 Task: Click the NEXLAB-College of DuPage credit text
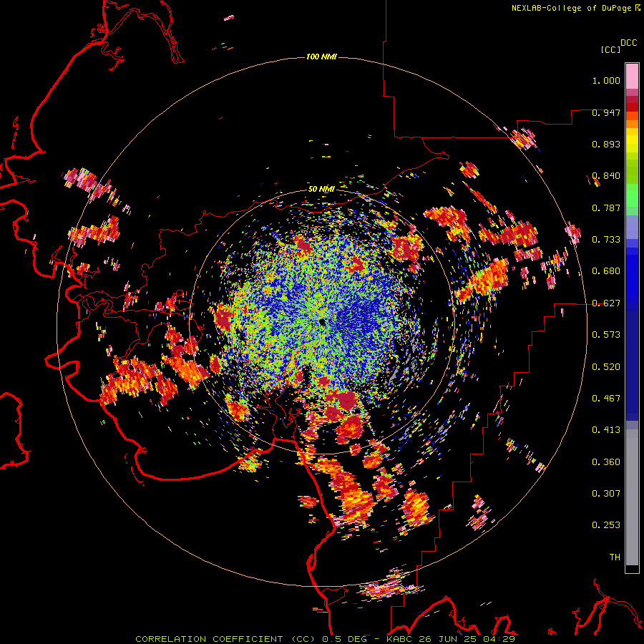tap(572, 8)
